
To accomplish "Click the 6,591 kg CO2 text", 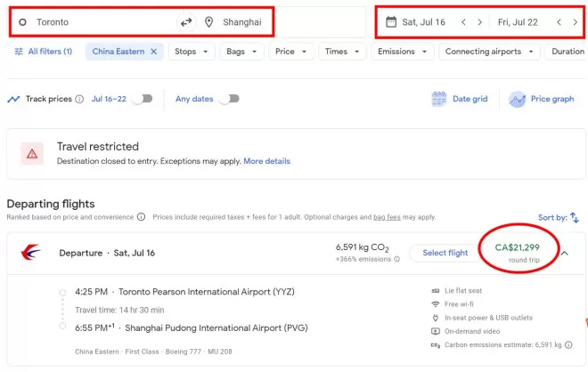I will click(363, 247).
